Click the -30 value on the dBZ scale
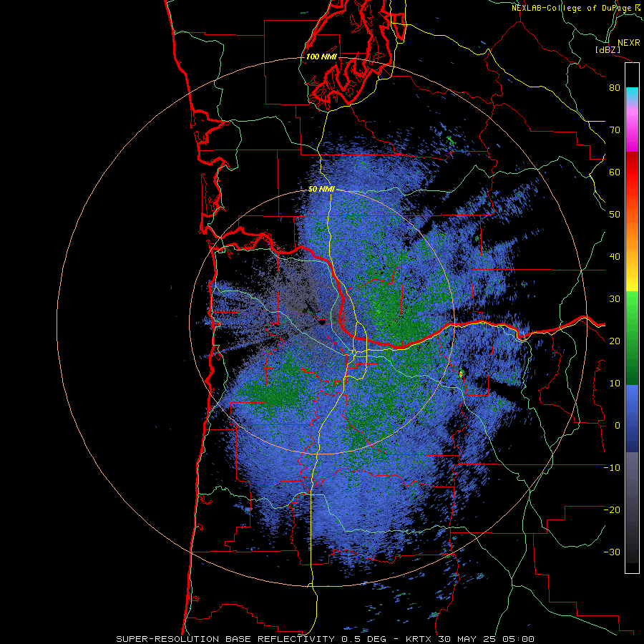This screenshot has height=644, width=644. pos(612,552)
